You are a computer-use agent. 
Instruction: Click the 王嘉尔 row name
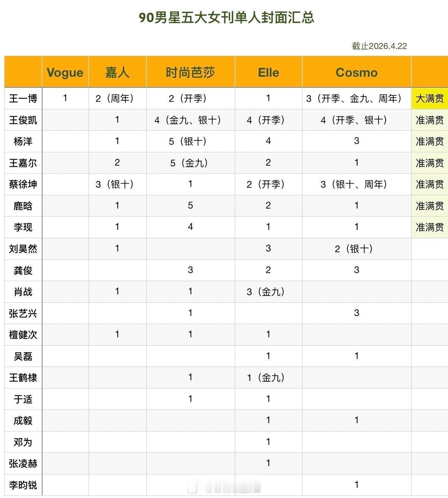(23, 163)
